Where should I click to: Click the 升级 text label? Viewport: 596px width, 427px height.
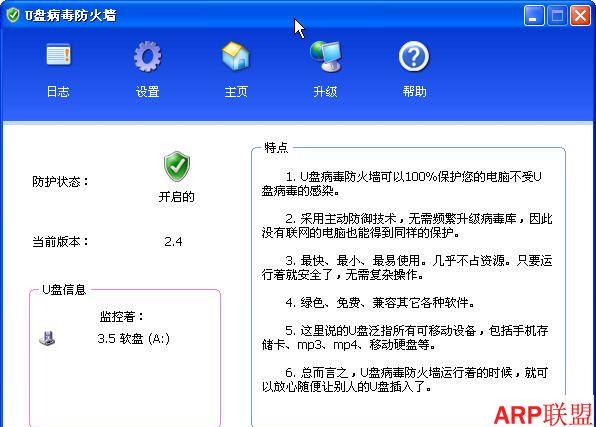325,91
